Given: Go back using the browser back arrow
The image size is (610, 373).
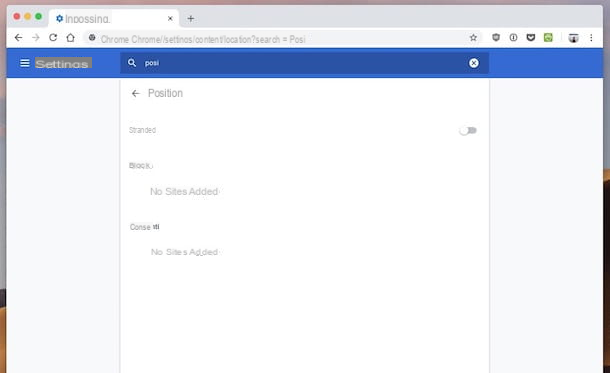Looking at the screenshot, I should pyautogui.click(x=18, y=38).
